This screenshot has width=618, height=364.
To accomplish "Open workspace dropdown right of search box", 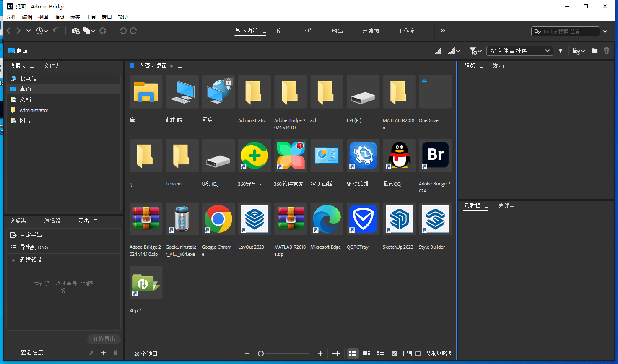I will [605, 31].
